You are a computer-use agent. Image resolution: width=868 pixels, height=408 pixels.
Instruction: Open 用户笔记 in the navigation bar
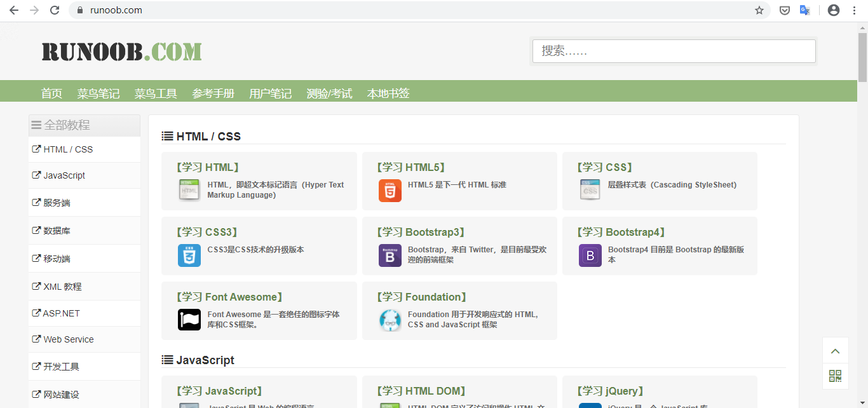[271, 93]
